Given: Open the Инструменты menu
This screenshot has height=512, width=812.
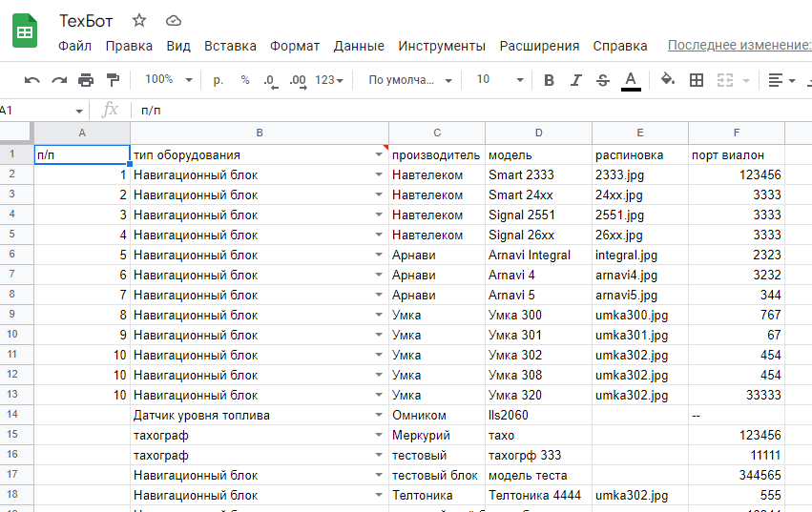Looking at the screenshot, I should [x=442, y=46].
